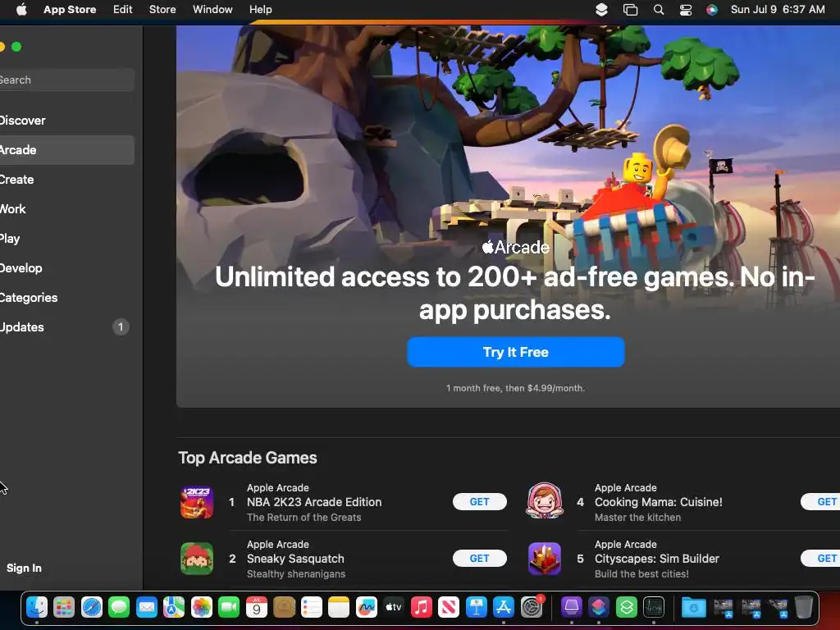Open the Downloads folder in the dock

[693, 607]
